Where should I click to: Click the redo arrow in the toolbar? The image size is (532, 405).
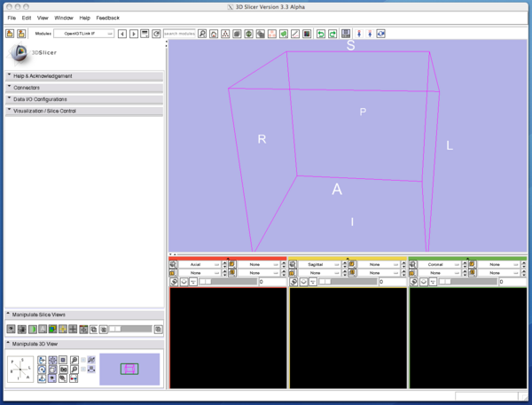tap(332, 34)
